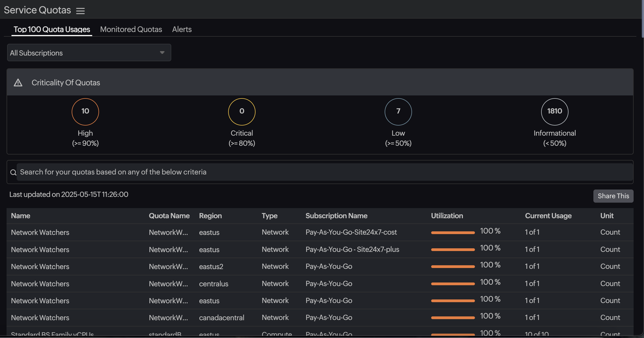Click the Informational circle showing 1810

coord(554,111)
